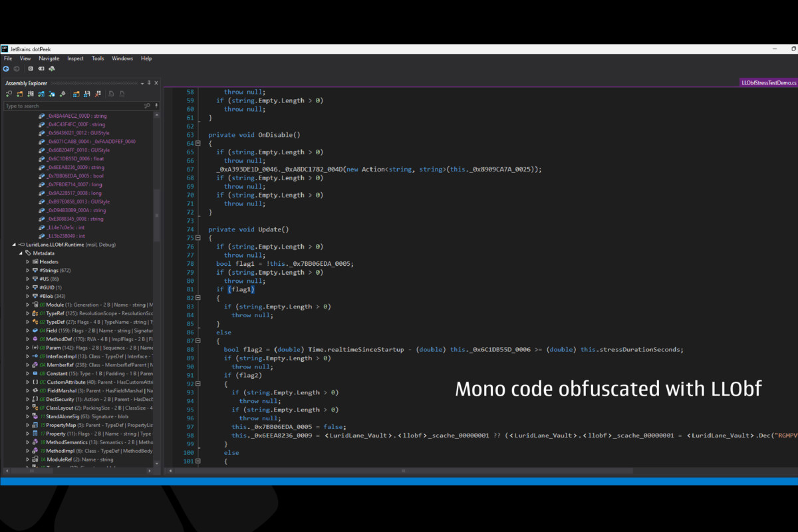This screenshot has width=798, height=532.
Task: Click the Assembly Explorer vertical scrollbar
Action: click(157, 215)
